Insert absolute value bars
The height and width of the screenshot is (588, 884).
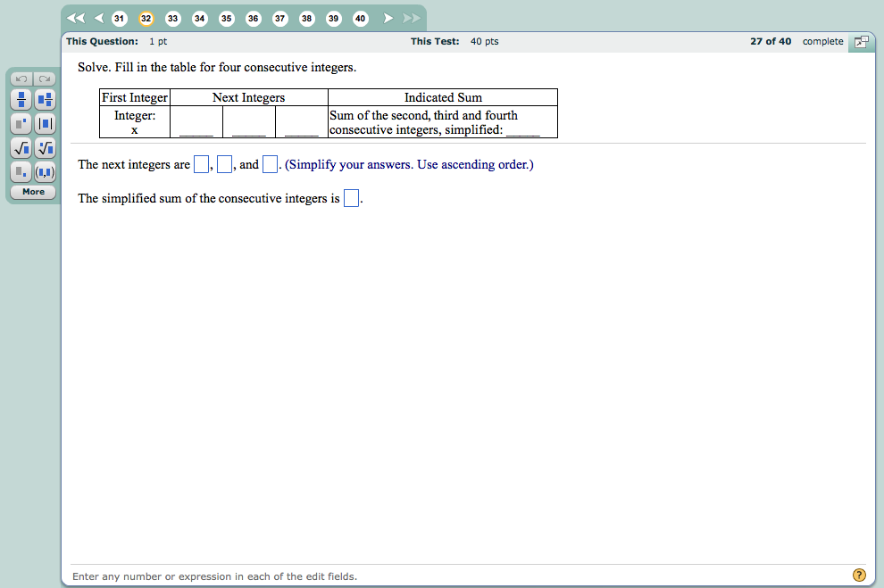[45, 123]
